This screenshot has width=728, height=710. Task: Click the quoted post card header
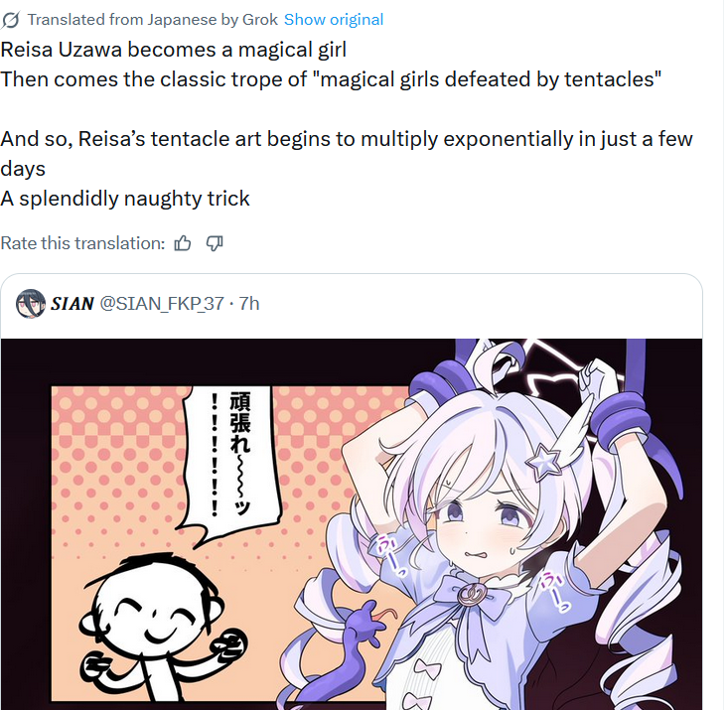352,304
